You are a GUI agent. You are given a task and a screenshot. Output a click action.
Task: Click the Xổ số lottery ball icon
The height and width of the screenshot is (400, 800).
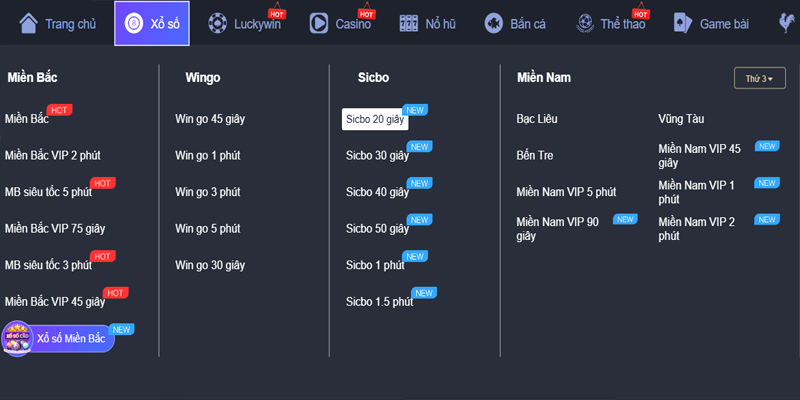pyautogui.click(x=133, y=23)
